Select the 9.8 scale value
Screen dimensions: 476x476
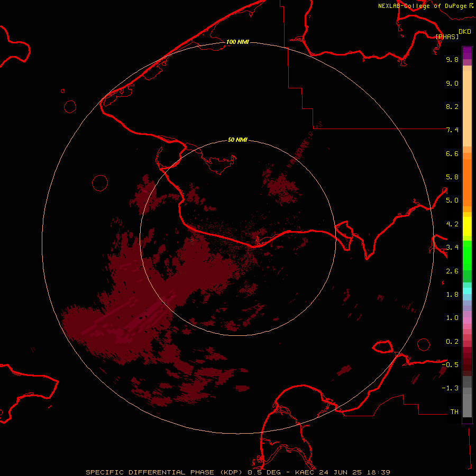pos(452,59)
